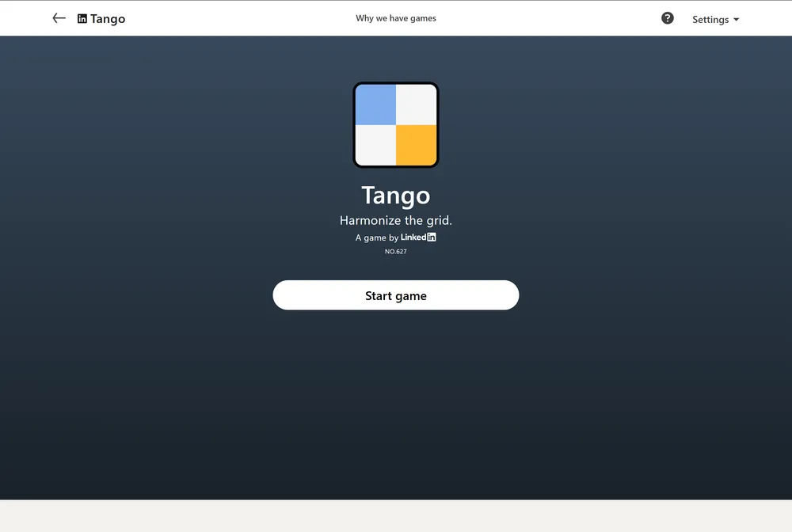Click the Start game button
Screen dimensions: 792x532
point(395,295)
